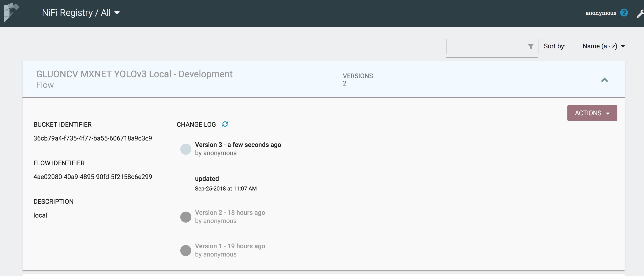Select the Version 2 timeline circle
644x276 pixels.
pyautogui.click(x=186, y=217)
